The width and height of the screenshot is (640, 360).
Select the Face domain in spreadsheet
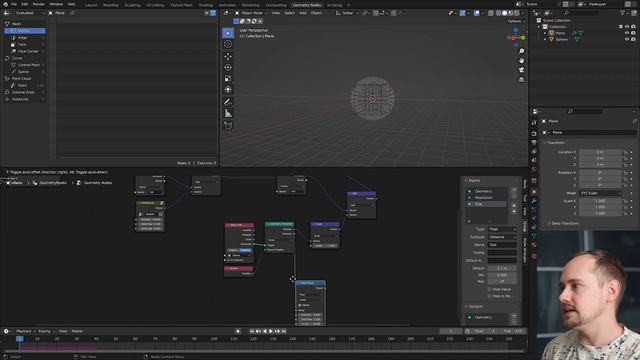coord(25,44)
